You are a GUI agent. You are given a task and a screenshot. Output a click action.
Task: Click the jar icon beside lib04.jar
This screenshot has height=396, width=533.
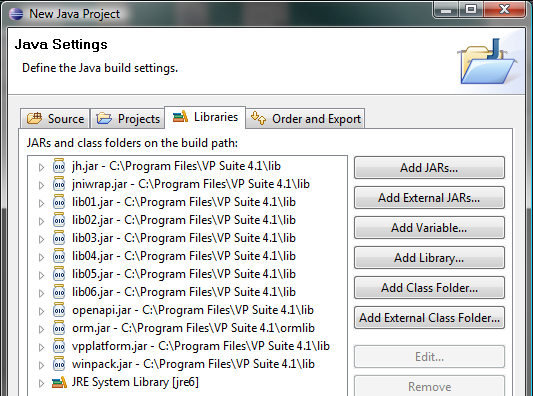click(x=59, y=256)
